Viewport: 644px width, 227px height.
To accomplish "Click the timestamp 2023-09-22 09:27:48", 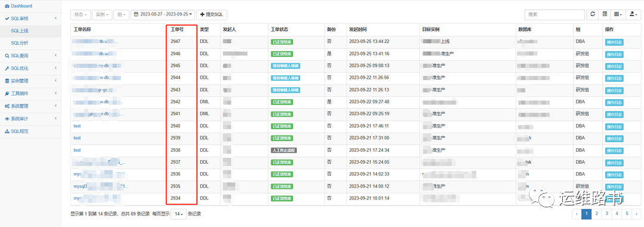I will pos(369,102).
